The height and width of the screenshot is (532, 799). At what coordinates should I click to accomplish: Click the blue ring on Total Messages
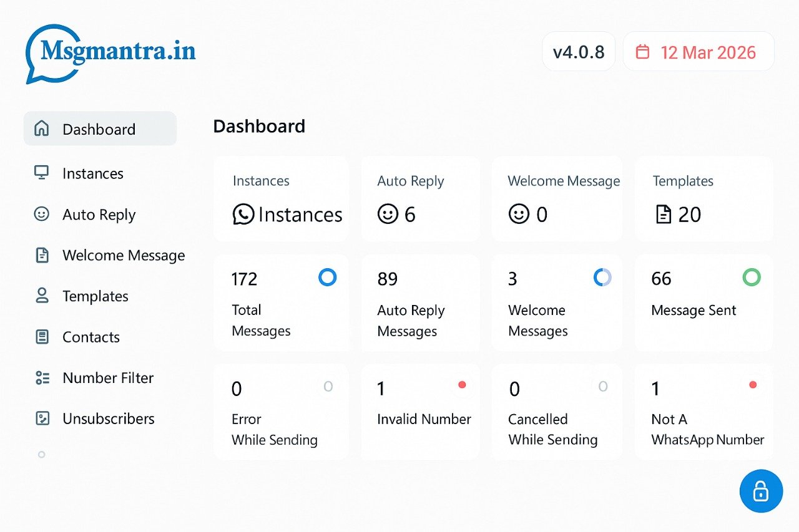point(328,277)
